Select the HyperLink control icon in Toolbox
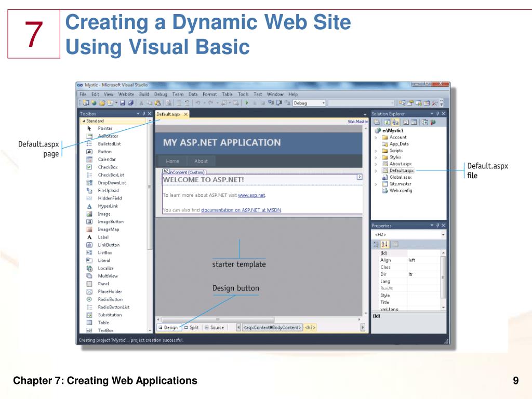The height and width of the screenshot is (399, 532). pos(89,206)
